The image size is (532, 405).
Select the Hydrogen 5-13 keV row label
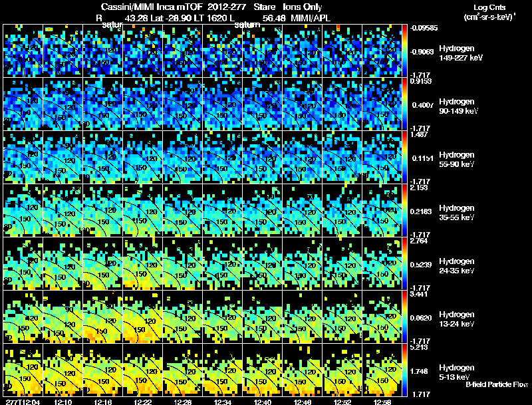456,372
